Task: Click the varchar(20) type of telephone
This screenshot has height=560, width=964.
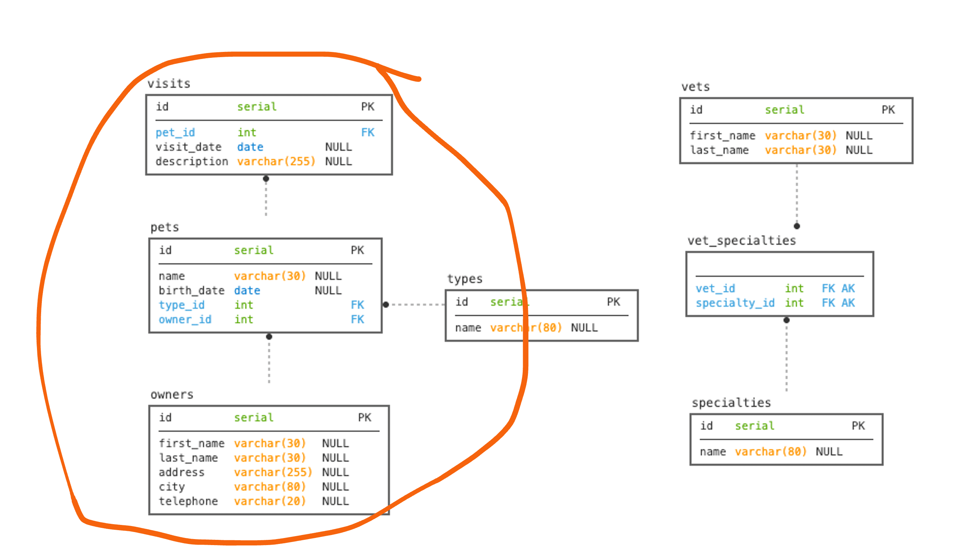Action: [271, 501]
